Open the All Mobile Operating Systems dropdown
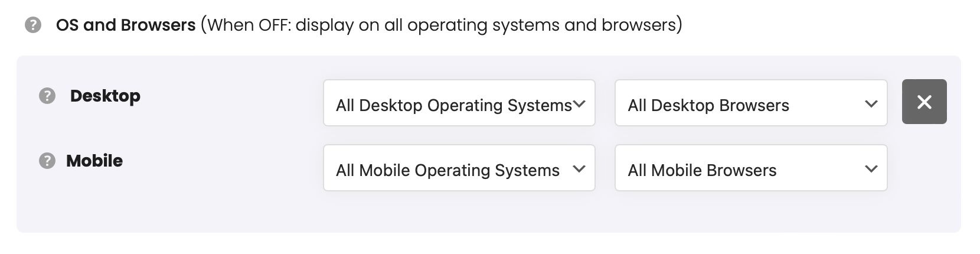This screenshot has width=980, height=254. 459,168
